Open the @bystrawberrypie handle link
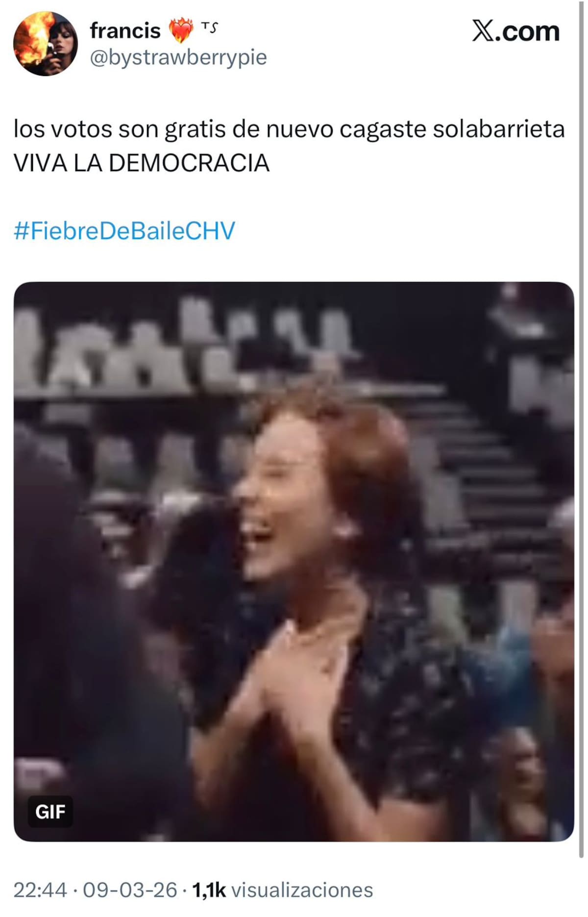 tap(178, 57)
